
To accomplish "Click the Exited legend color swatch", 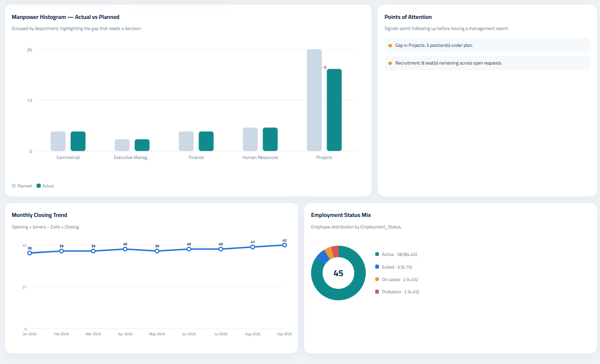I will point(377,267).
